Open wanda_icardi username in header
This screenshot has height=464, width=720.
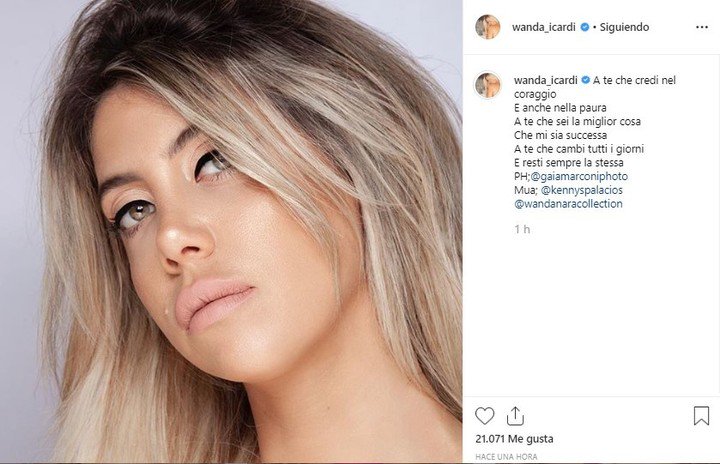544,27
